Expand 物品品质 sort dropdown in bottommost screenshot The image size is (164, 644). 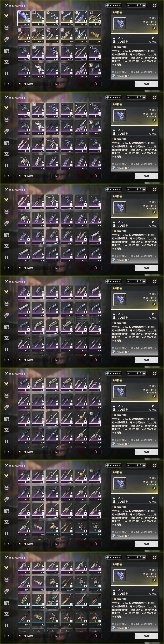tap(34, 636)
